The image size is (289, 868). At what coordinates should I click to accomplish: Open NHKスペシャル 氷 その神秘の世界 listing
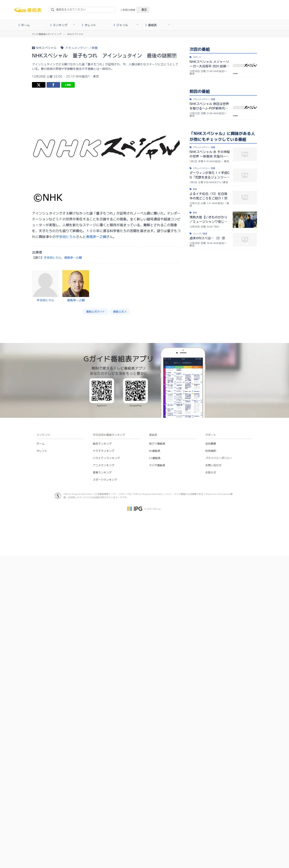point(209,154)
